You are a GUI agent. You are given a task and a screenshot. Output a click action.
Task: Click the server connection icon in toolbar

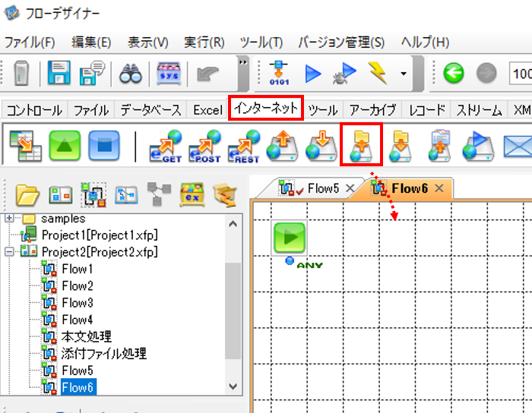click(21, 73)
